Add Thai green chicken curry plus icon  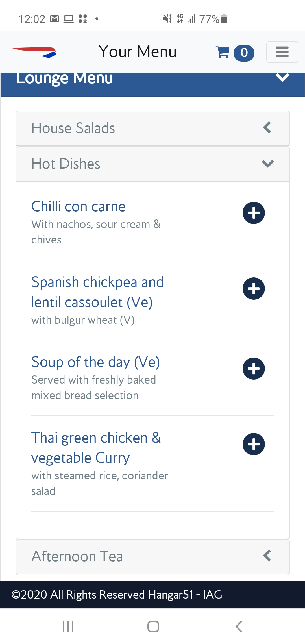[x=253, y=444]
